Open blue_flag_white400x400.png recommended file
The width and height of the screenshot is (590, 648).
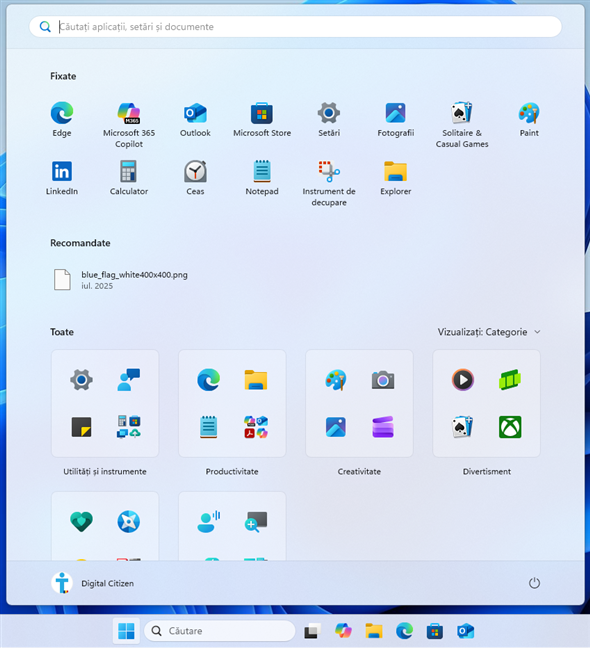(121, 280)
